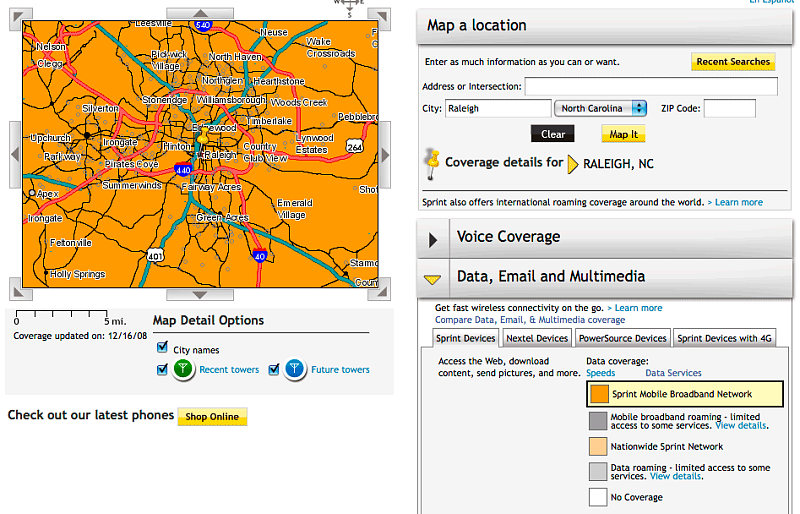
Task: Collapse the Data, Email and Multimedia section
Action: pos(433,279)
